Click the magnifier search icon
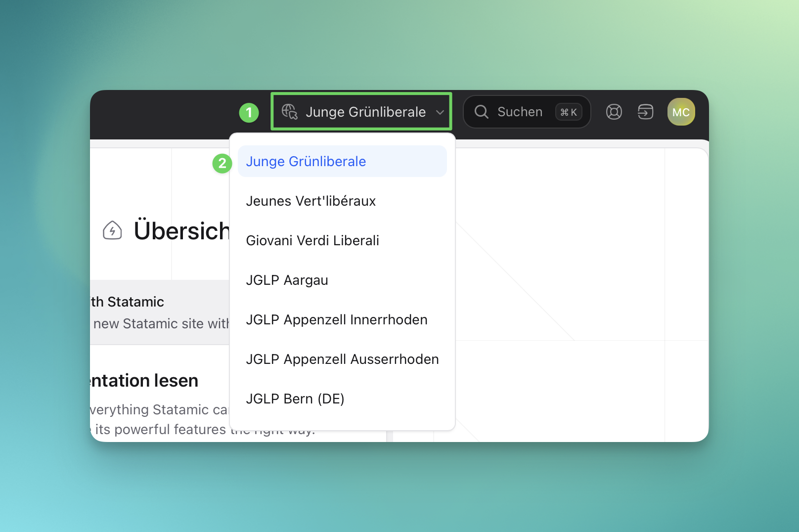Image resolution: width=799 pixels, height=532 pixels. click(482, 112)
